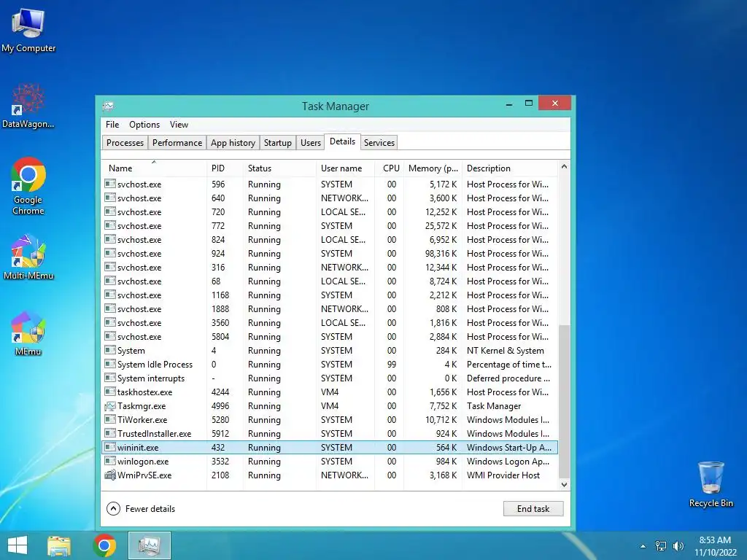Click the icon next to TiWorker.exe

(x=110, y=420)
